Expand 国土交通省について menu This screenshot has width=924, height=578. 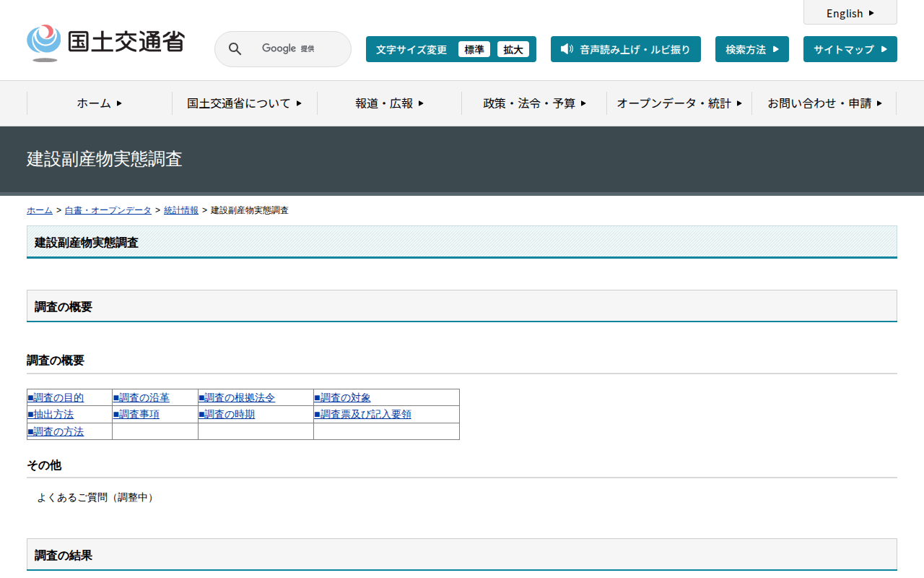pyautogui.click(x=244, y=103)
